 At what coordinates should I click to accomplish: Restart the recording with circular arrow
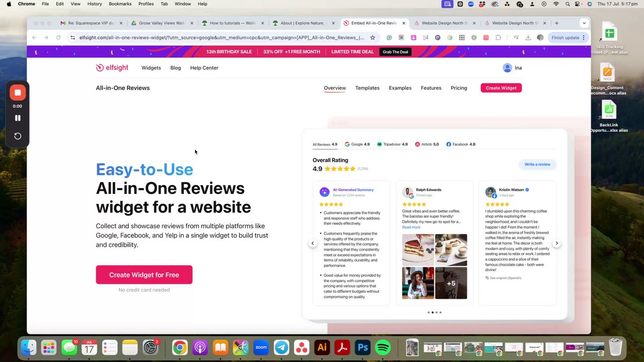click(x=18, y=136)
